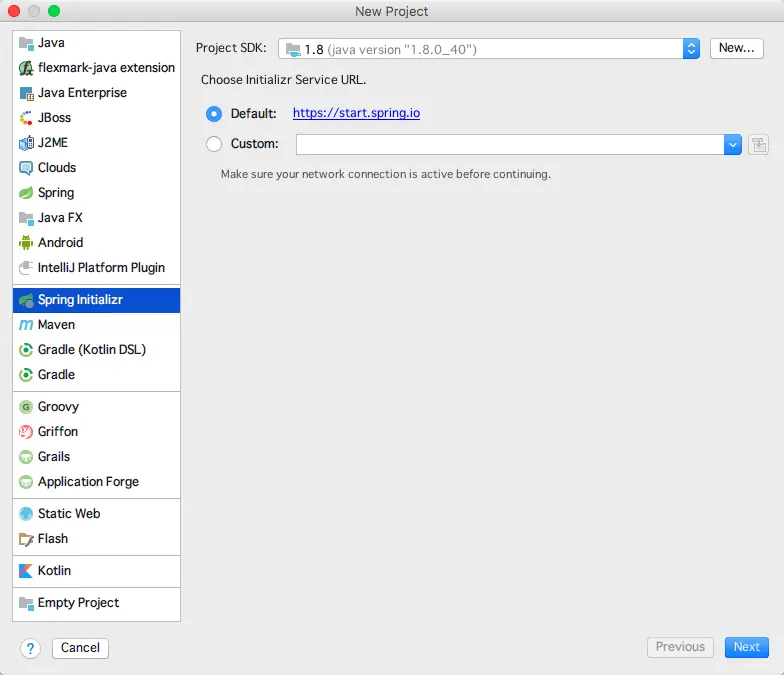Click the Maven m icon
Screen dimensions: 784x675
click(x=26, y=325)
